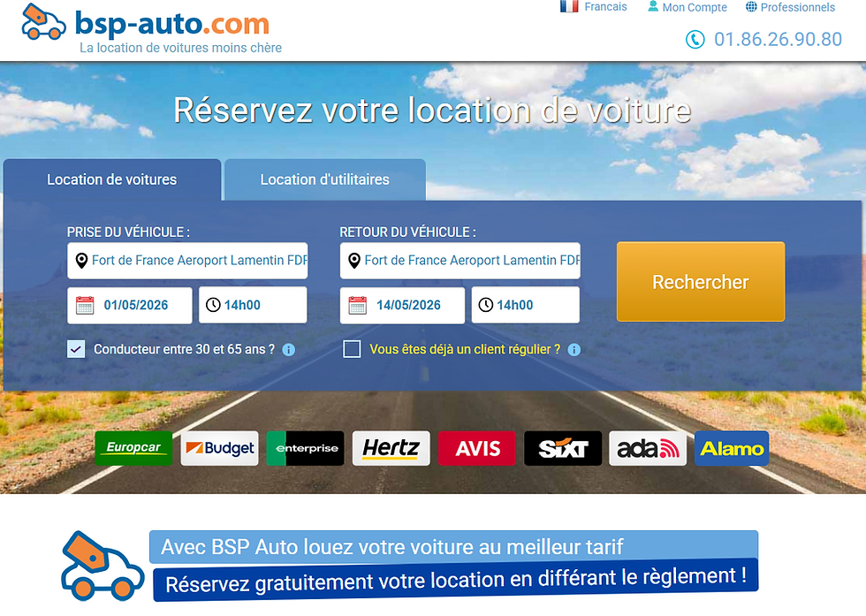Uncheck Conducteur entre 30 et 65 ans

pyautogui.click(x=76, y=349)
